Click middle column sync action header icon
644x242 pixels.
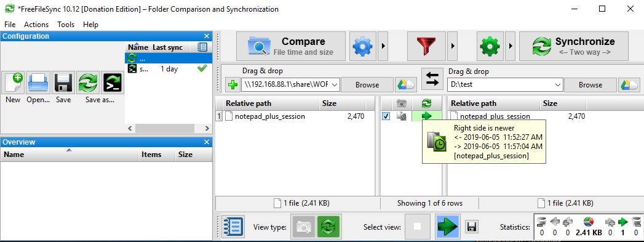[x=427, y=103]
